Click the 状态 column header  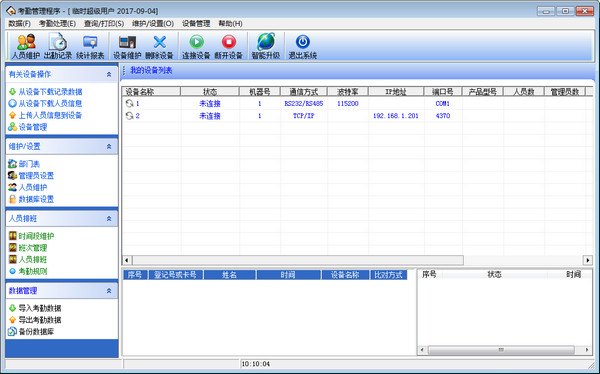[x=210, y=92]
